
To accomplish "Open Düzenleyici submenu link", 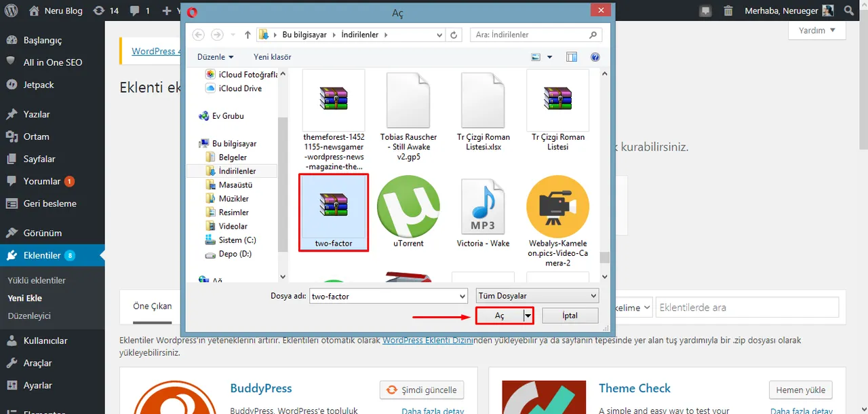I will [x=29, y=316].
